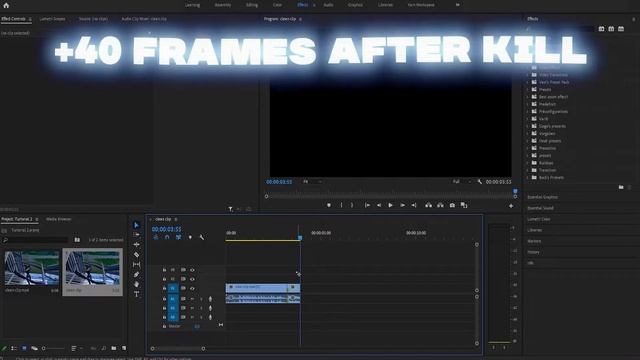The height and width of the screenshot is (360, 640).
Task: Open Find in Project panel
Action: pos(104,348)
